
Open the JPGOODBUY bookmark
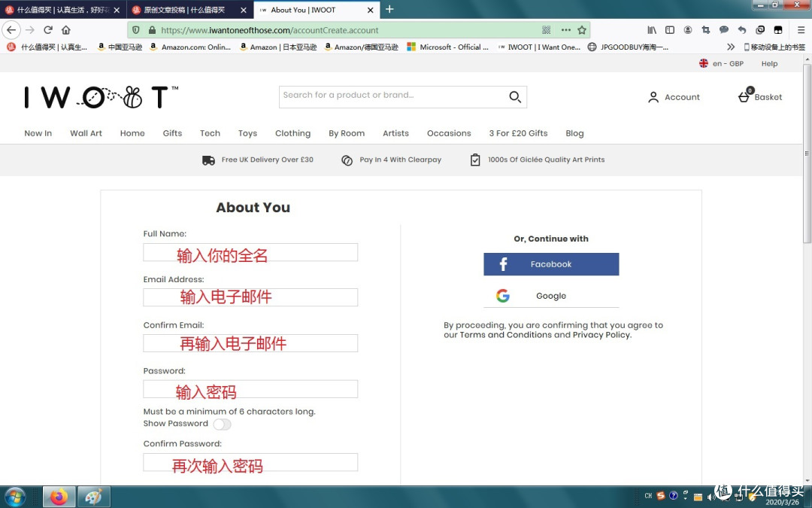(628, 47)
